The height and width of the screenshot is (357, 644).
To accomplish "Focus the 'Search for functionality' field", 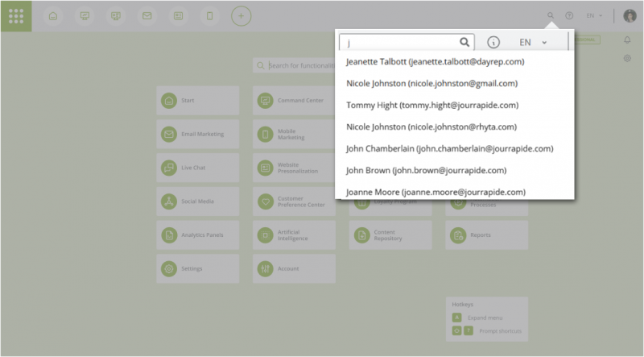I will click(294, 65).
